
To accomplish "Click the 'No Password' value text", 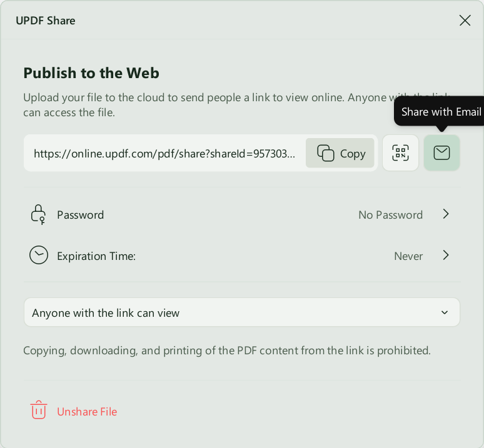I will coord(390,215).
